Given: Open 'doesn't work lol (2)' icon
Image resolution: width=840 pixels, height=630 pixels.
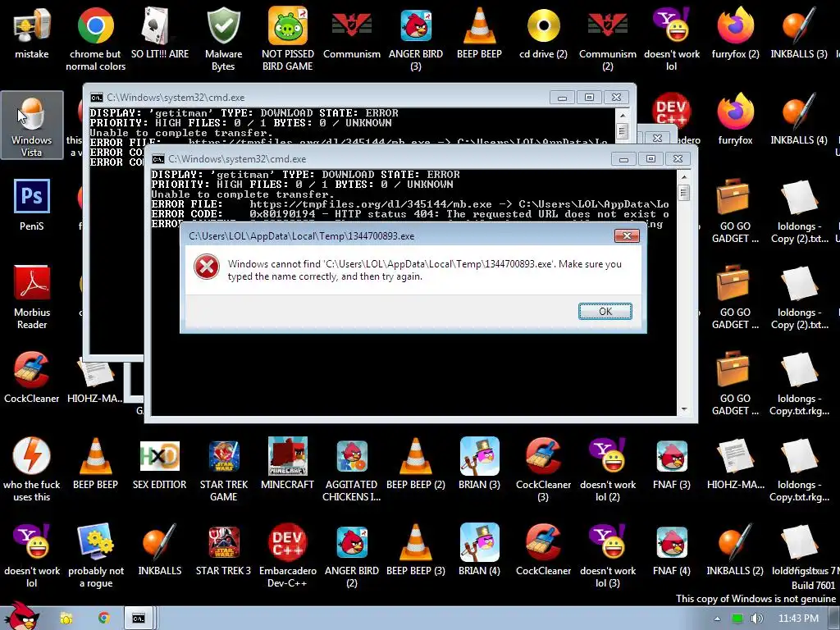Looking at the screenshot, I should (x=608, y=470).
